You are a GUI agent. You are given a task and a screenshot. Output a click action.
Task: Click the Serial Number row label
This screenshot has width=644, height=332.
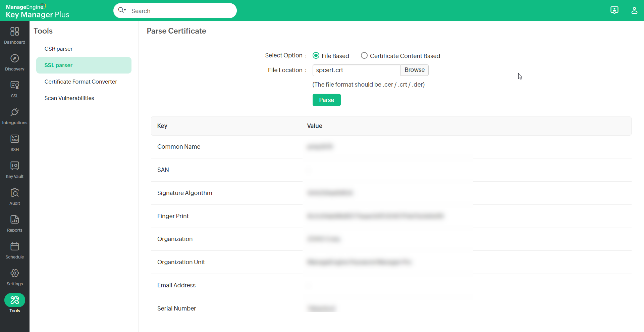click(x=177, y=309)
